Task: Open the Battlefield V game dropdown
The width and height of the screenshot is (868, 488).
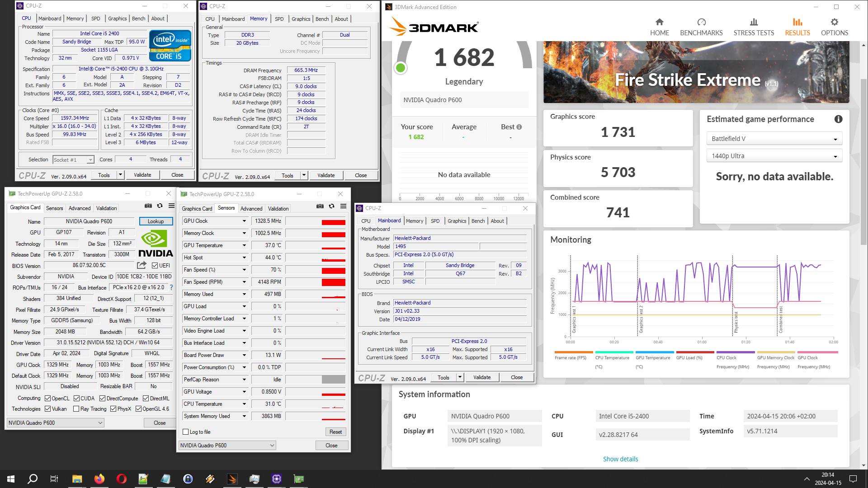Action: pyautogui.click(x=774, y=139)
